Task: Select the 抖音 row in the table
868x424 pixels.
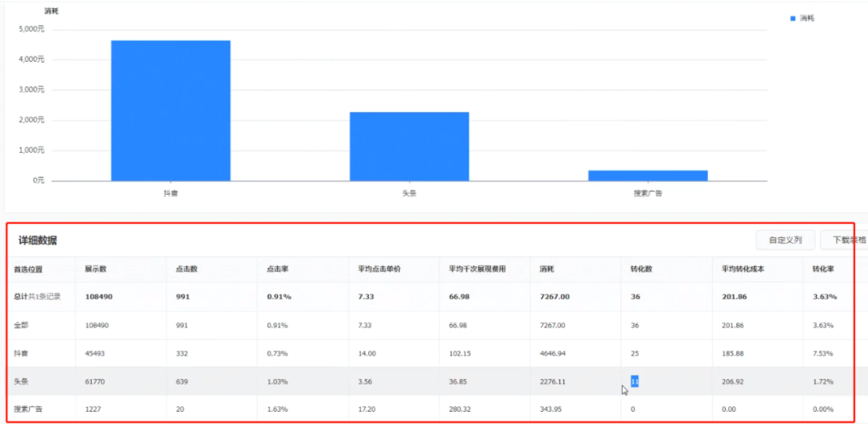Action: [x=431, y=353]
